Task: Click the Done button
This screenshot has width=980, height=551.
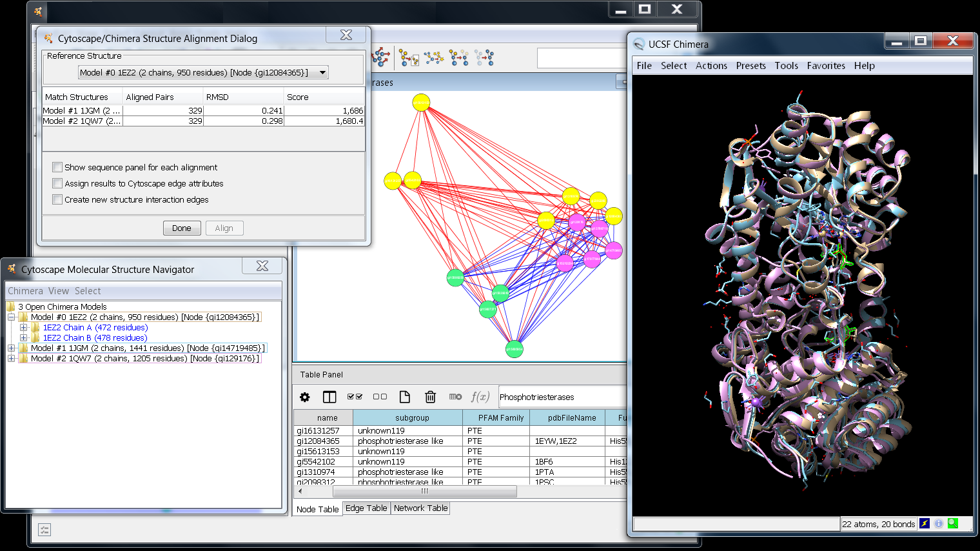Action: tap(181, 228)
